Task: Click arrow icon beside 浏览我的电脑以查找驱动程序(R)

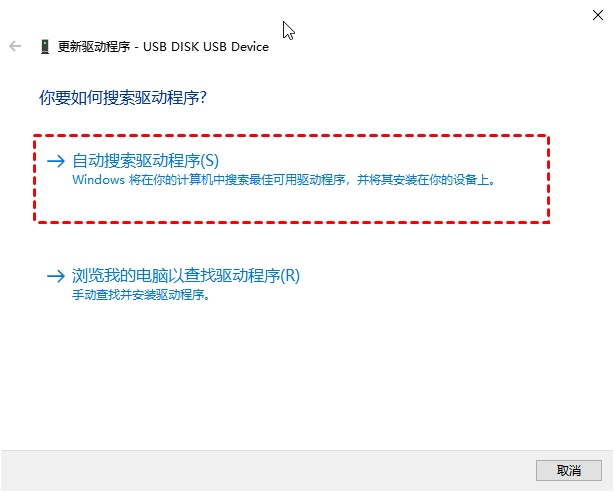Action: (56, 276)
